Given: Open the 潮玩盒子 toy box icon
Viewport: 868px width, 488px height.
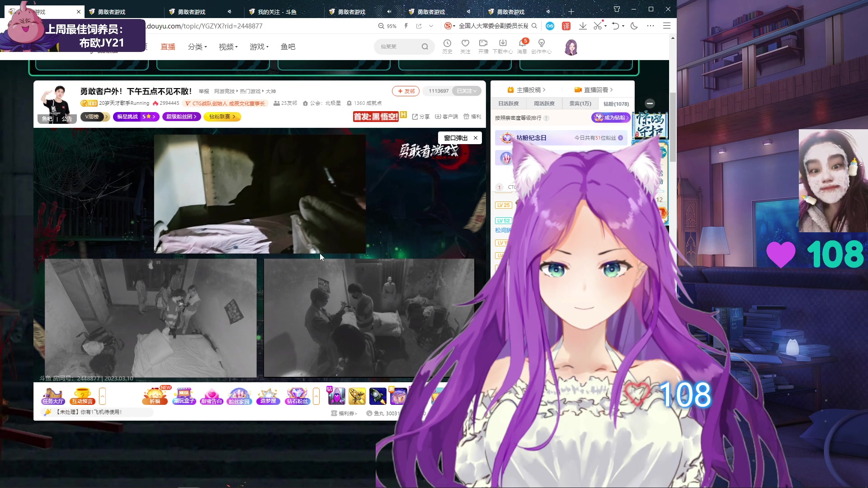Looking at the screenshot, I should point(184,396).
